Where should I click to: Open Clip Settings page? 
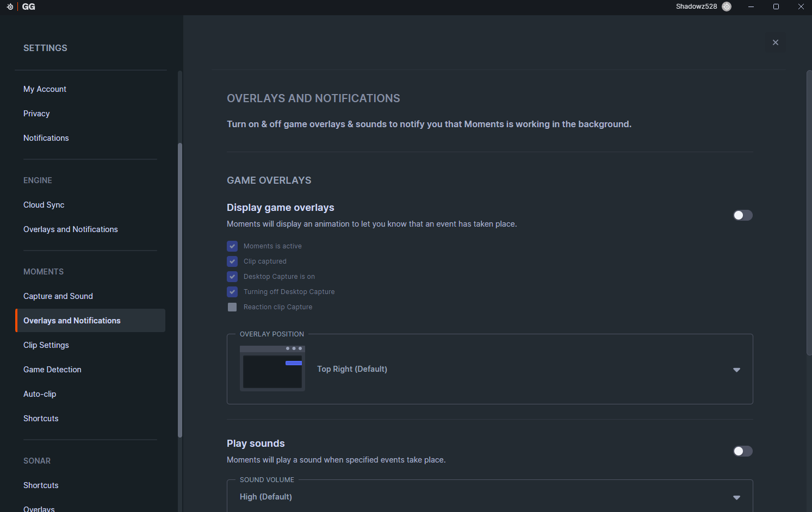(x=46, y=345)
